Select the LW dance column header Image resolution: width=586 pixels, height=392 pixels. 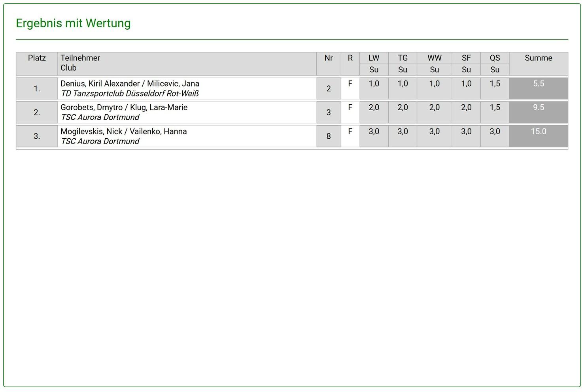coord(374,58)
